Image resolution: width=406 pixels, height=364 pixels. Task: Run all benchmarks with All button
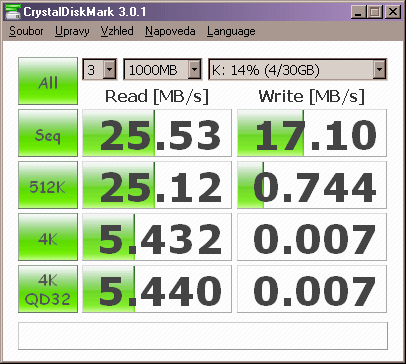pyautogui.click(x=48, y=81)
